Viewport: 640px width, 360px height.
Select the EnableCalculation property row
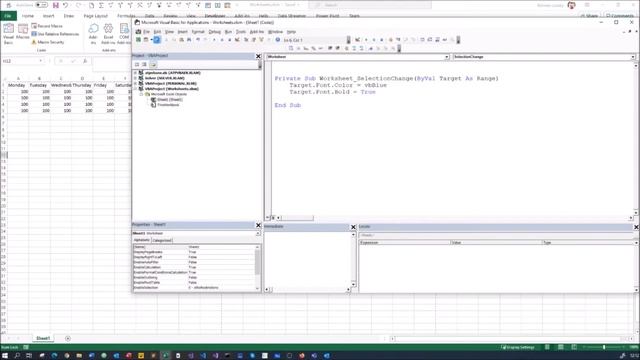click(194, 267)
